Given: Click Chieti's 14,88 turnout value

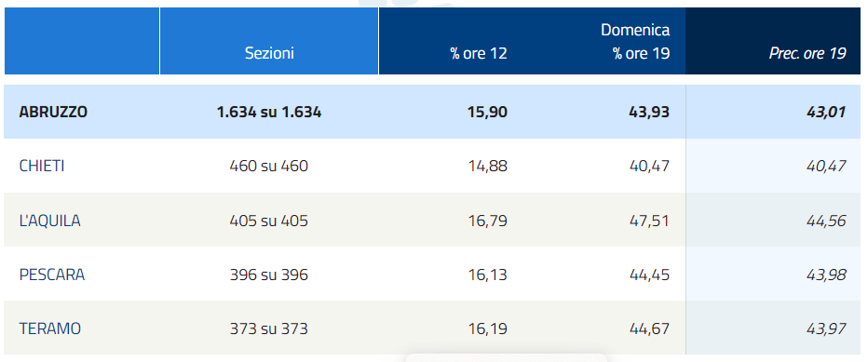Looking at the screenshot, I should tap(487, 166).
